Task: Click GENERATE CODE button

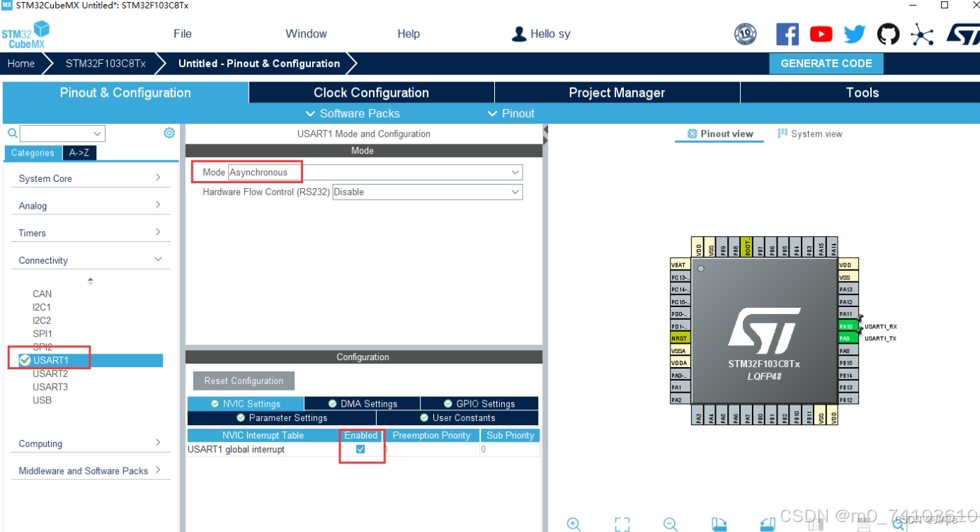Action: pos(826,63)
